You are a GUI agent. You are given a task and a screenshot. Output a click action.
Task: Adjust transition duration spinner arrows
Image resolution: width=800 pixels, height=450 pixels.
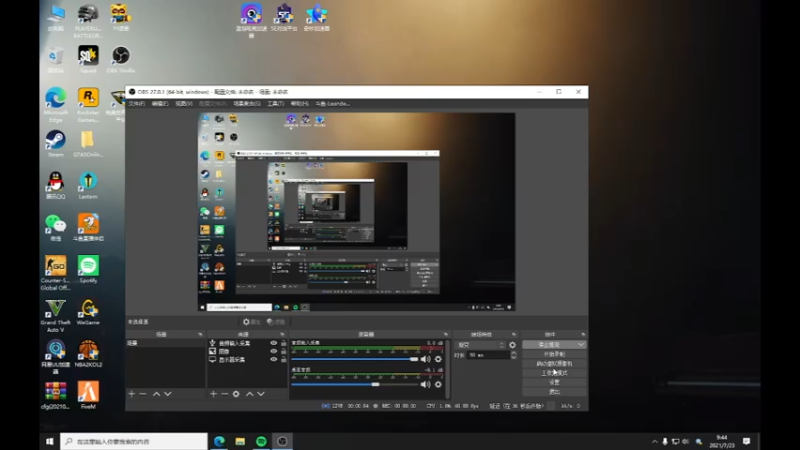(x=513, y=355)
